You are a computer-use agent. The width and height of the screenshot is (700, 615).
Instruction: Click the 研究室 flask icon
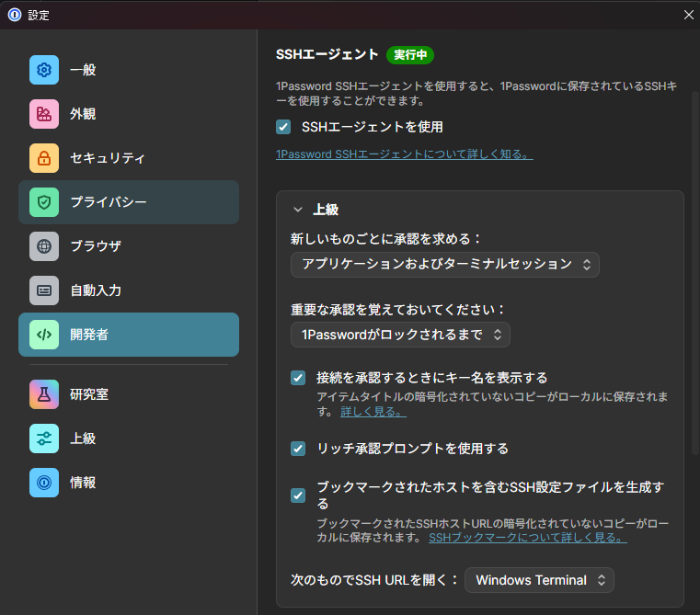pyautogui.click(x=44, y=394)
